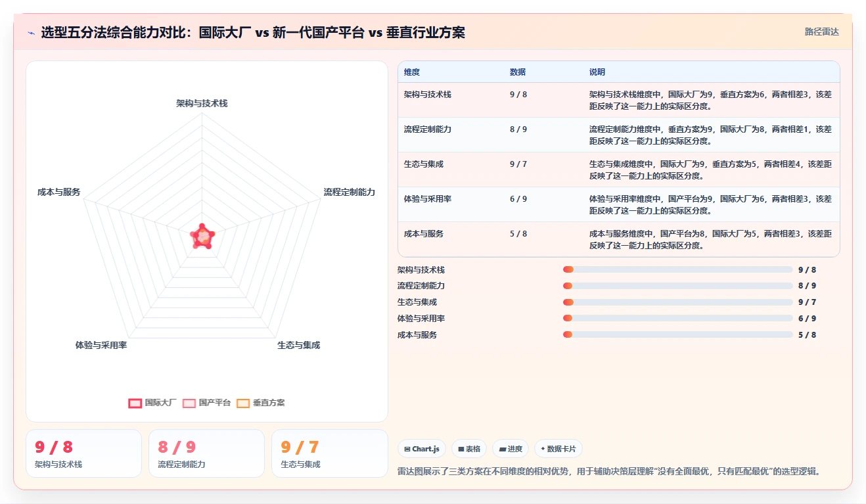866x504 pixels.
Task: Click the 生态与集成 progress bar
Action: [677, 302]
